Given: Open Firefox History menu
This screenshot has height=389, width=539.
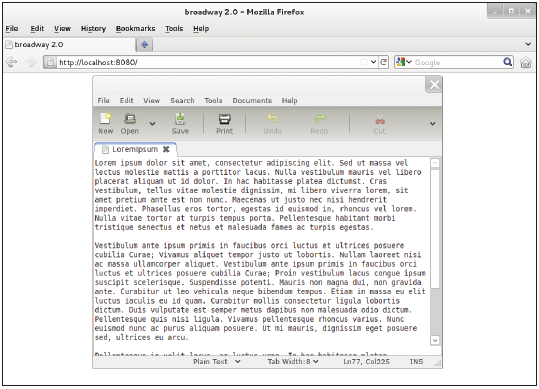Looking at the screenshot, I should (x=93, y=29).
